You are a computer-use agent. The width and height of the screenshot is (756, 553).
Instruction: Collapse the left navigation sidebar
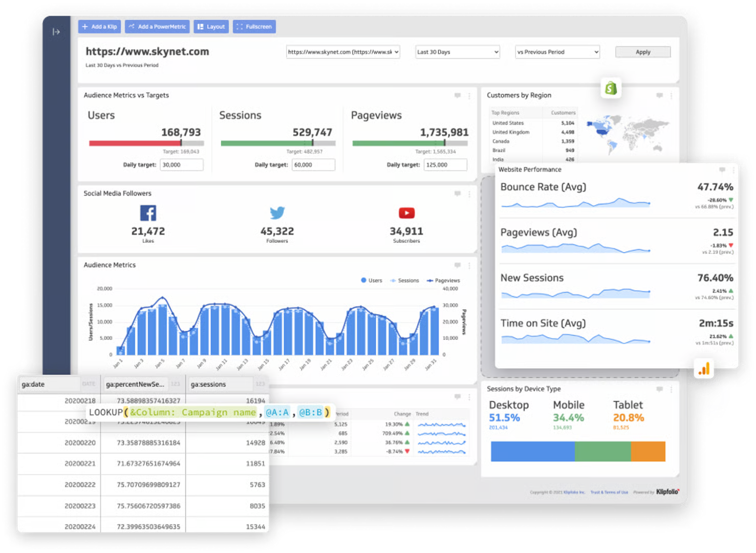[x=56, y=32]
